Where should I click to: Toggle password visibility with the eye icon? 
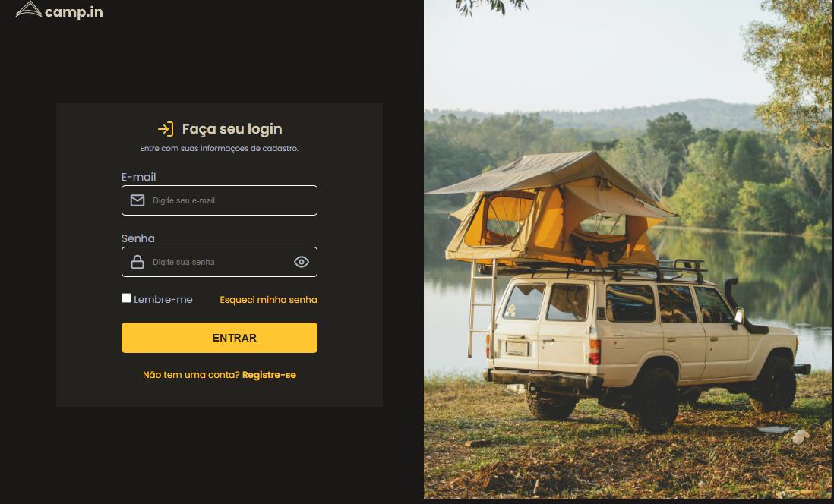[302, 262]
